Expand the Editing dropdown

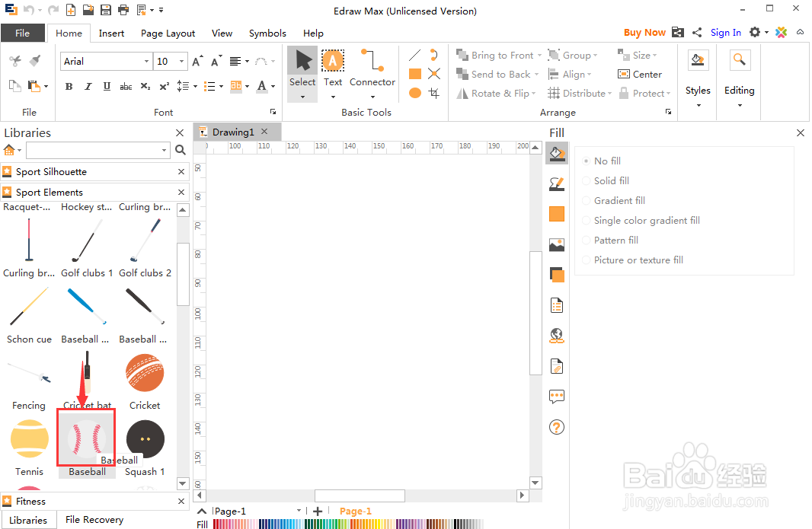(740, 106)
